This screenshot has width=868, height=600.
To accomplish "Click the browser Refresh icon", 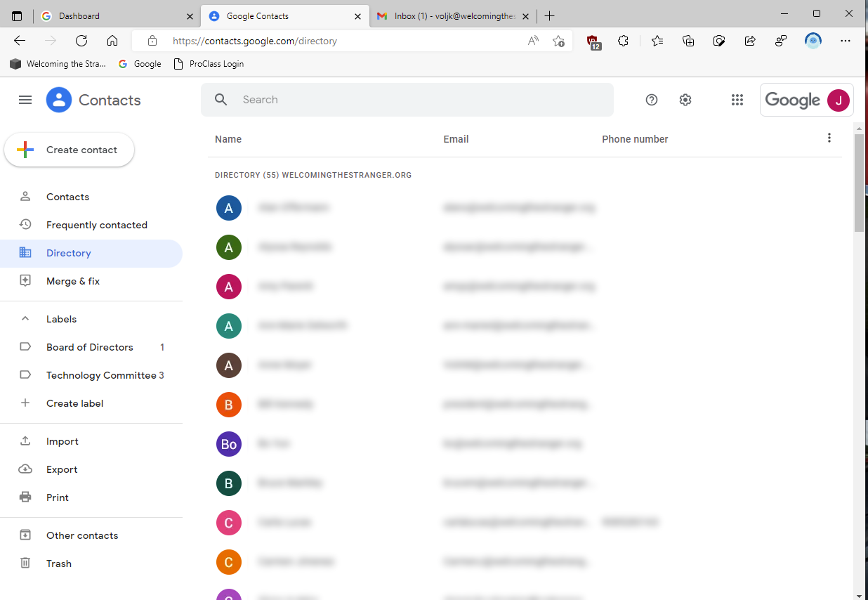I will pos(81,41).
